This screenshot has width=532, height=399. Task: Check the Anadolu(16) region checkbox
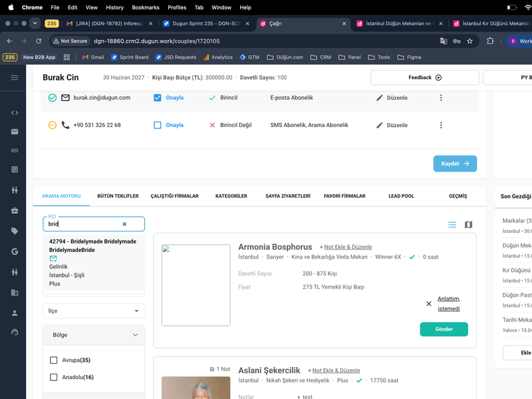(54, 377)
